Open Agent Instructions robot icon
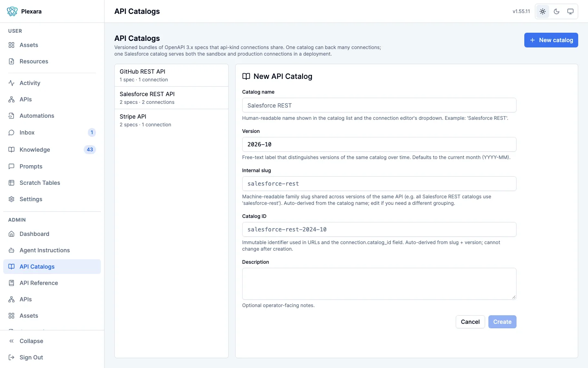The height and width of the screenshot is (368, 588). pos(11,250)
